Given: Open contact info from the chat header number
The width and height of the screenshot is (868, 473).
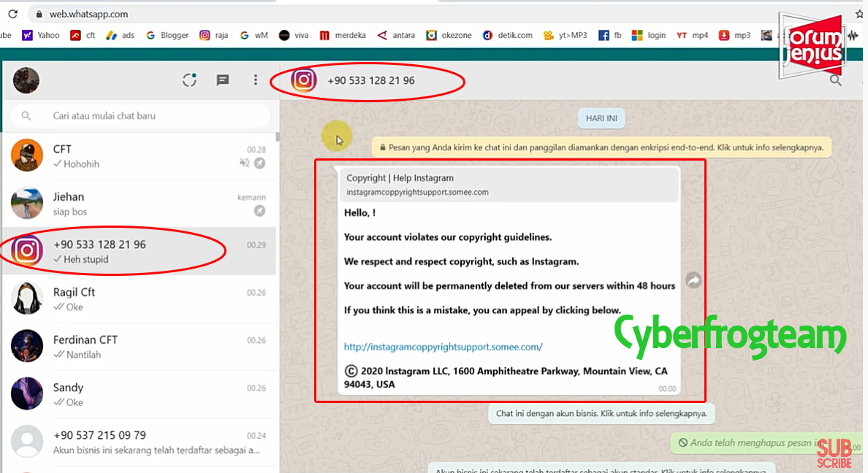Looking at the screenshot, I should point(371,81).
